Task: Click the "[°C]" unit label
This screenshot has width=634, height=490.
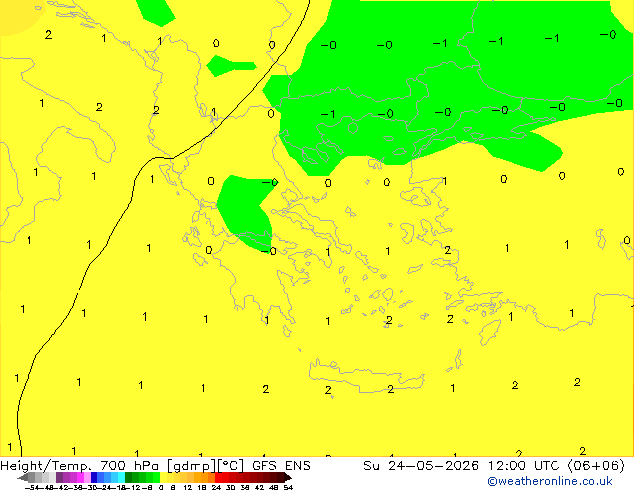Action: pos(231,466)
